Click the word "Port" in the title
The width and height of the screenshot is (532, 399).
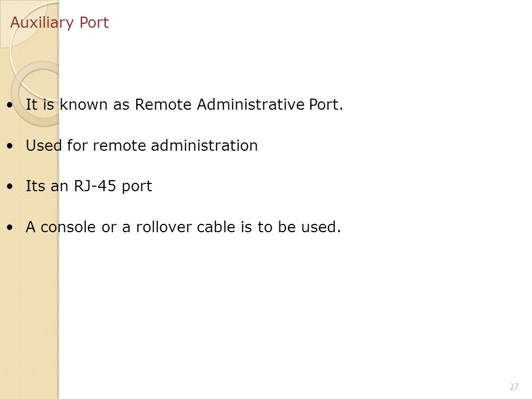tap(94, 23)
